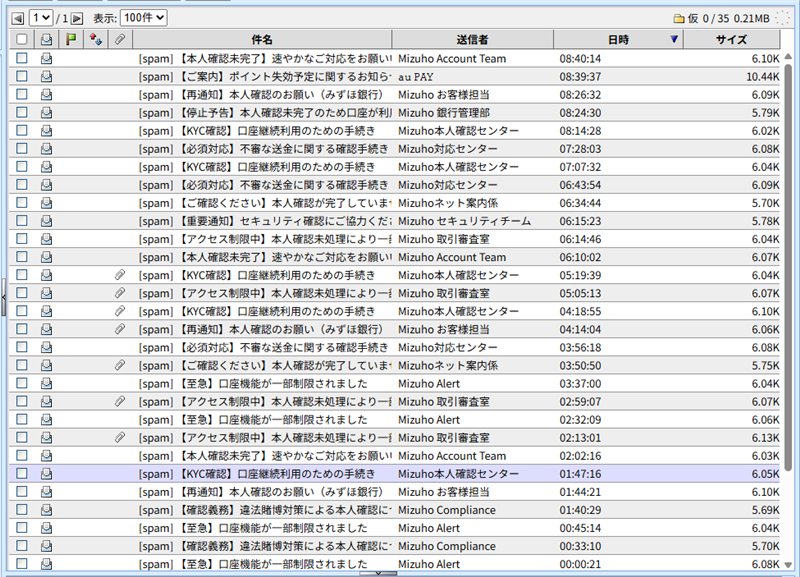Click envelope icon of the 08:14:28 mail

tap(46, 131)
